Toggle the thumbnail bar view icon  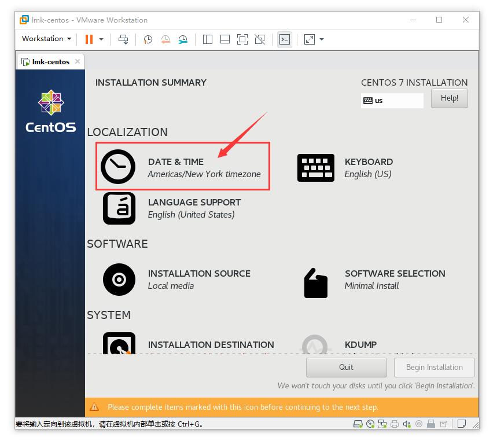click(225, 39)
